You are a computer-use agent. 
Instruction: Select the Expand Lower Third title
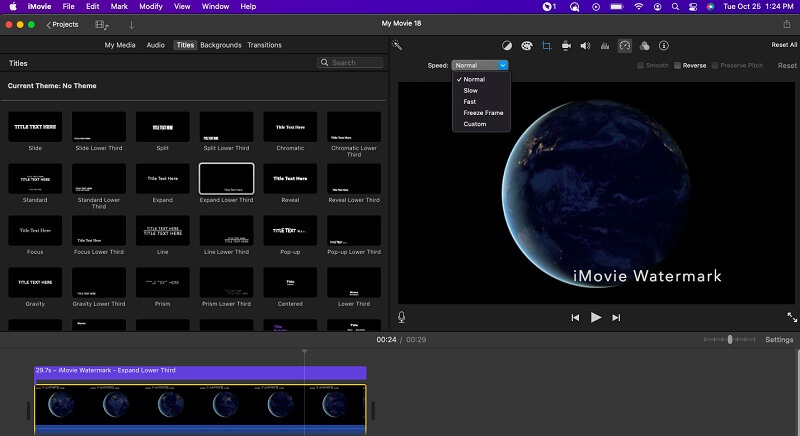tap(227, 179)
